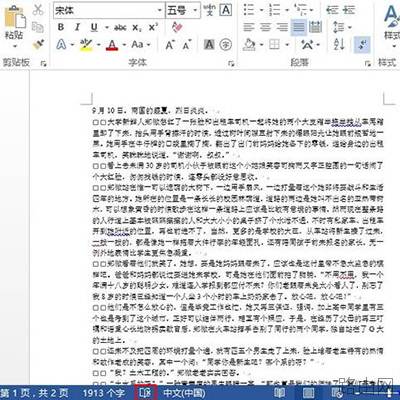Screen dimensions: 400x400
Task: Align text right
Action: click(x=282, y=27)
